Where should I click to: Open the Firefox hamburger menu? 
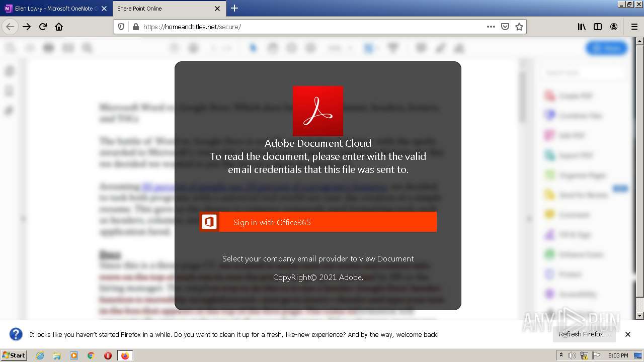point(634,27)
